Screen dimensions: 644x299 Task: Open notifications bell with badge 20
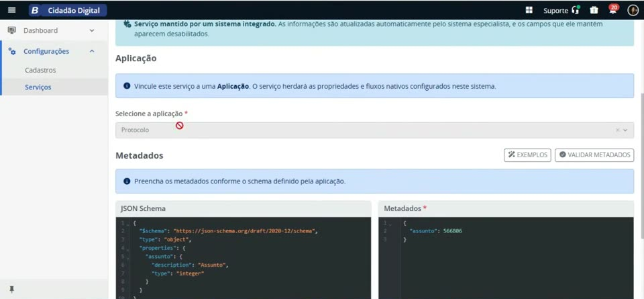point(613,9)
